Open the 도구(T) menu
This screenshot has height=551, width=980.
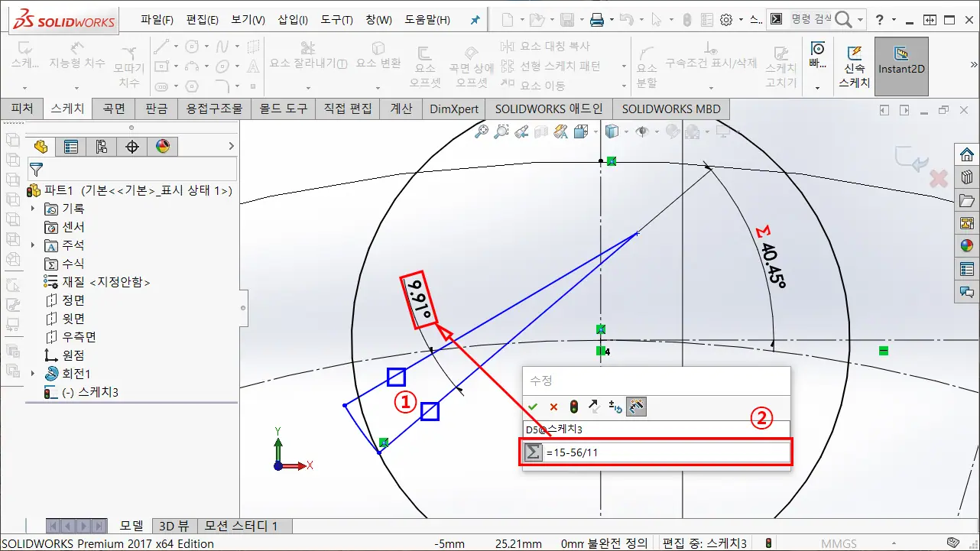(x=336, y=20)
